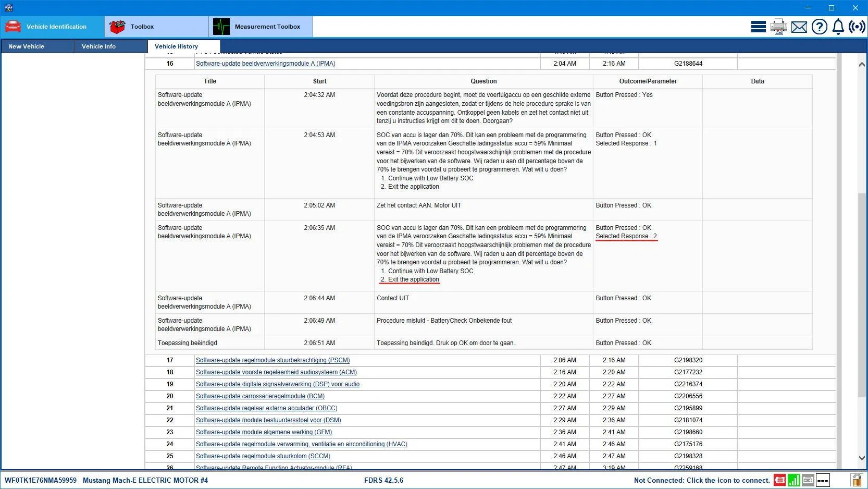Image resolution: width=868 pixels, height=489 pixels.
Task: Click the 2:04:53 AM start time
Action: point(319,135)
